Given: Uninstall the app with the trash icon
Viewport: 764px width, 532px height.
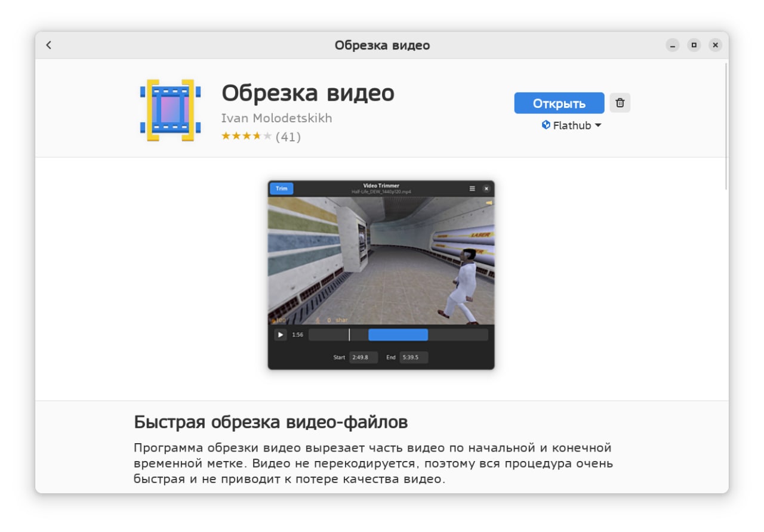Looking at the screenshot, I should (620, 103).
